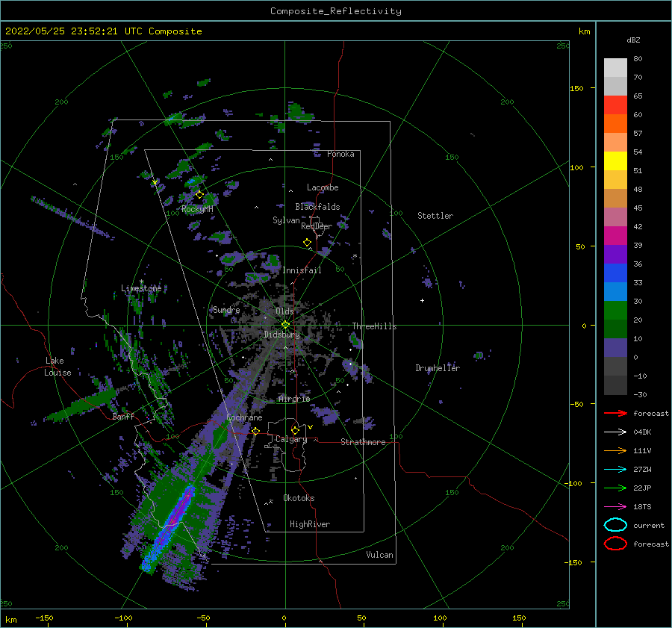The height and width of the screenshot is (628, 672).
Task: Click the Strathmore city label
Action: [363, 442]
